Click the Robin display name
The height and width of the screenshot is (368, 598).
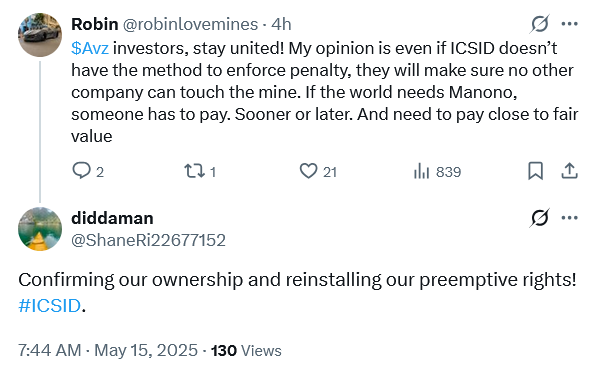click(95, 24)
